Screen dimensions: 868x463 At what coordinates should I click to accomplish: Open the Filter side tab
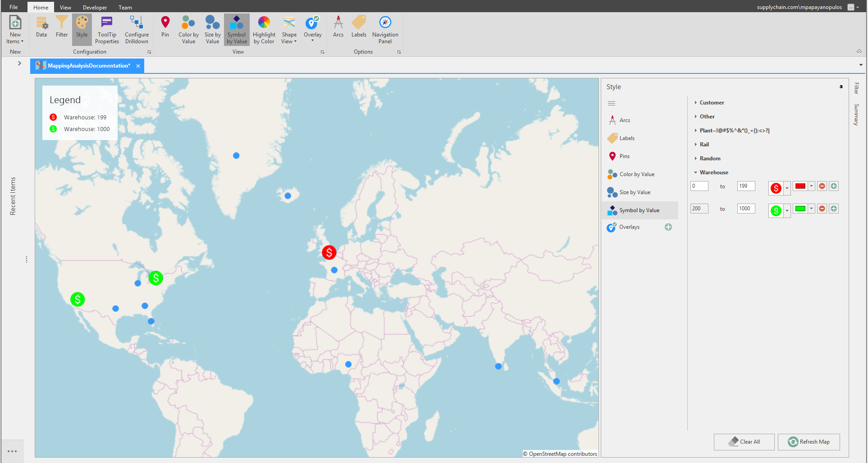pos(856,88)
